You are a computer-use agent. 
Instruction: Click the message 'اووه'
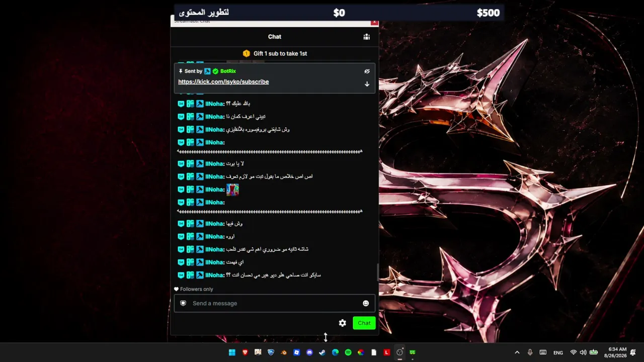point(230,237)
